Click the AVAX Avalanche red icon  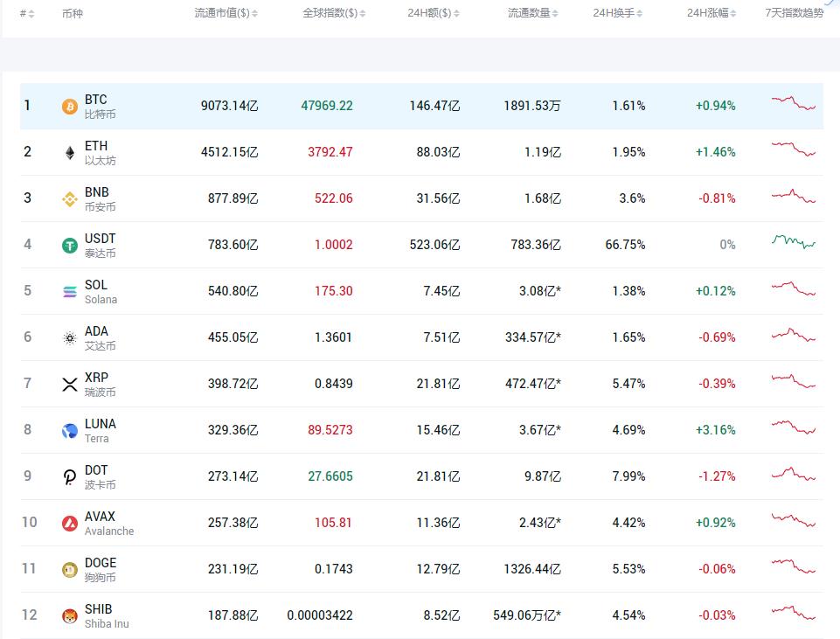[70, 524]
